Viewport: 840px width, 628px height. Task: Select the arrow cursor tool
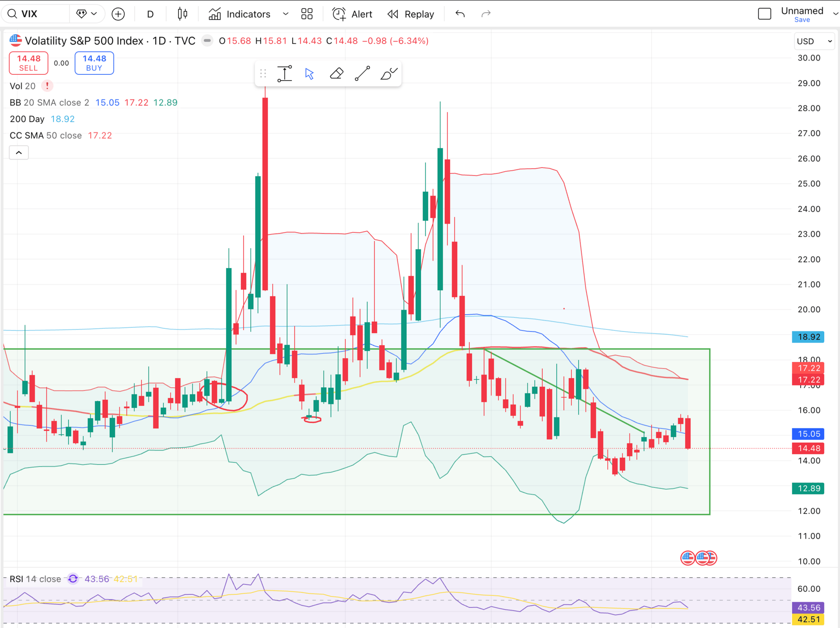click(x=309, y=74)
